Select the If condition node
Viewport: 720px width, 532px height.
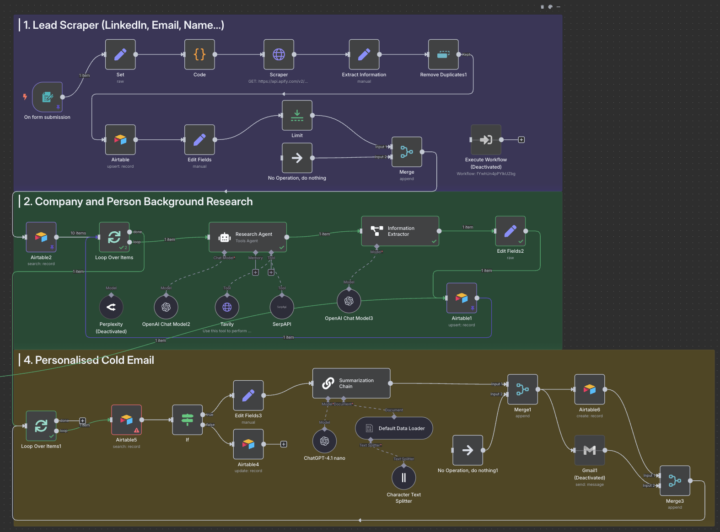pos(187,420)
